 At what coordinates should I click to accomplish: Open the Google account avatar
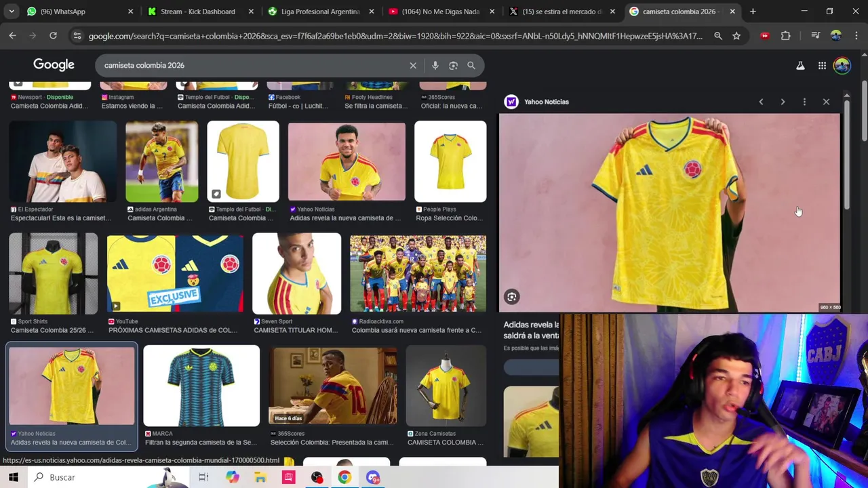click(x=842, y=65)
